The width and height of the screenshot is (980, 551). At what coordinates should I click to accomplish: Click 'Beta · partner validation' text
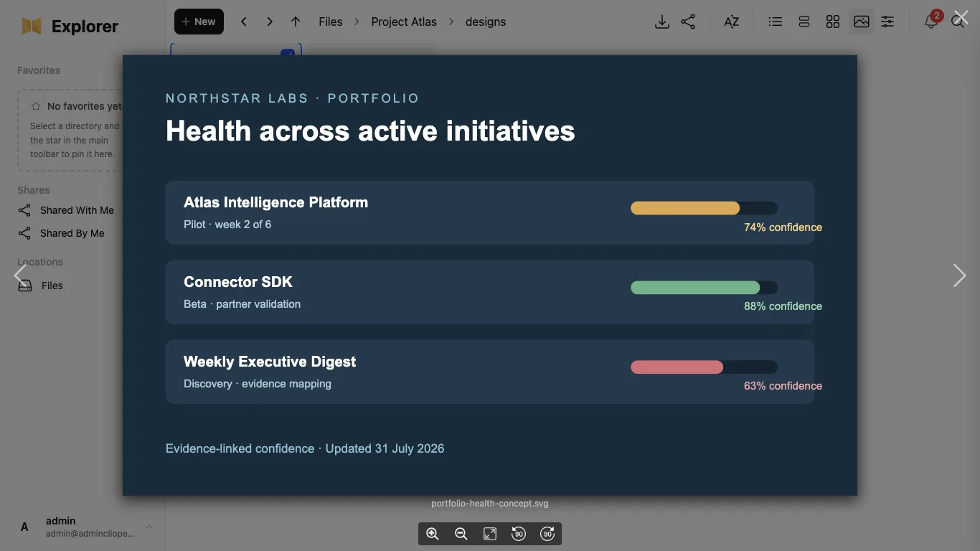(242, 304)
